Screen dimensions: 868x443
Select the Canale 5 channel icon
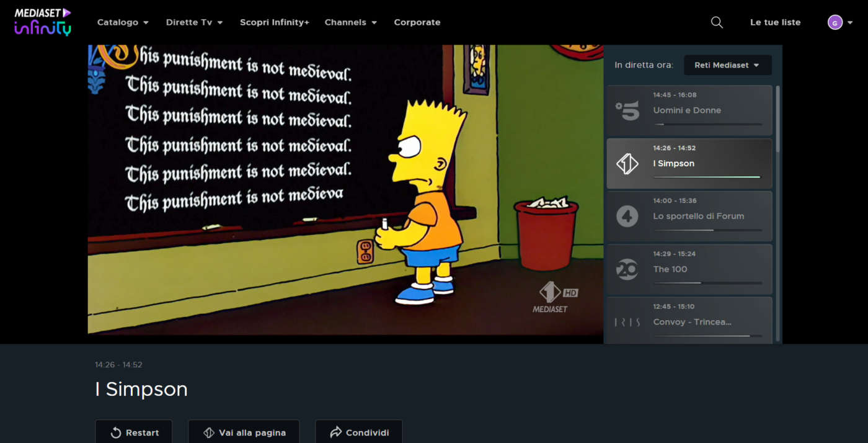coord(628,110)
